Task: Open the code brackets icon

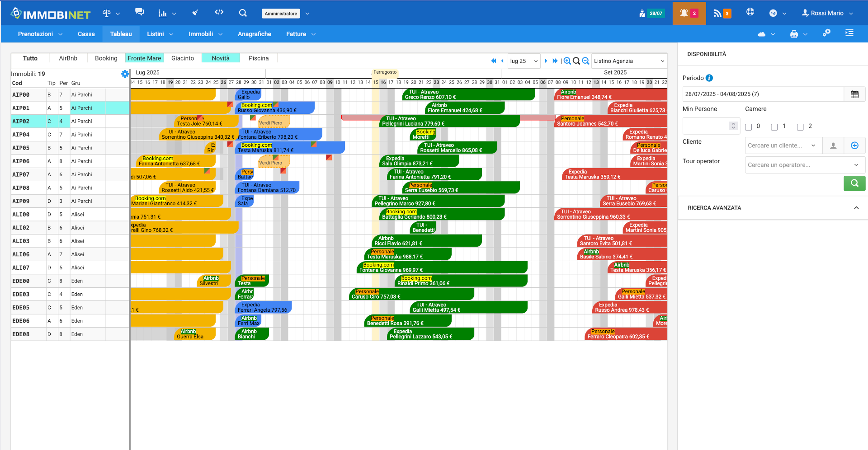Action: (x=219, y=12)
